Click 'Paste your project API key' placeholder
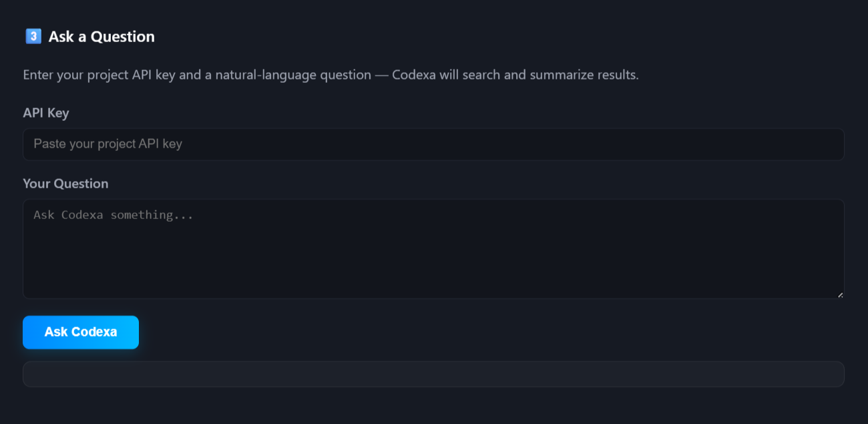This screenshot has height=424, width=868. click(x=107, y=144)
